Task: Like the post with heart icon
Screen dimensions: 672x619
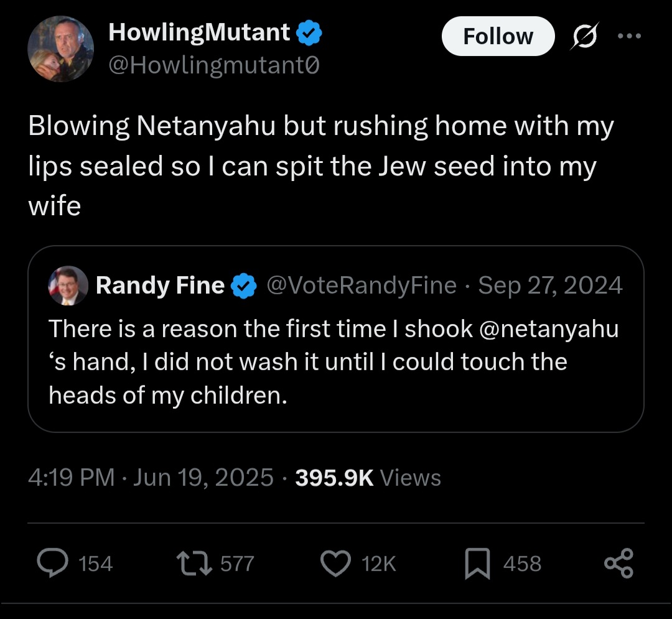Action: point(335,563)
